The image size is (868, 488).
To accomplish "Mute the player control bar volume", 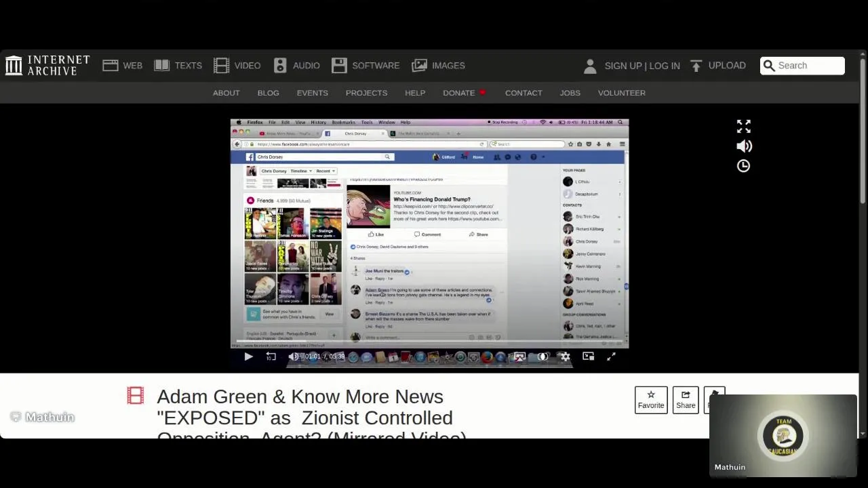I will point(293,357).
